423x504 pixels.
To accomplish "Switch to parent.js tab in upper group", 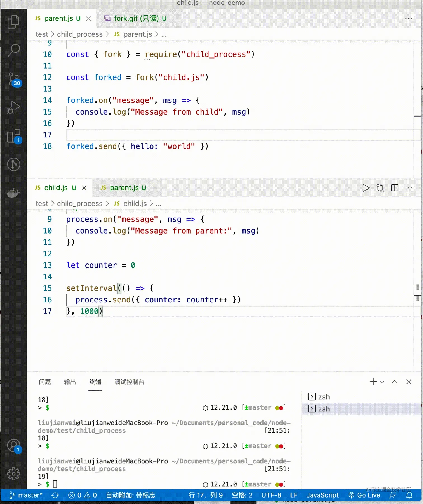I will (x=62, y=18).
